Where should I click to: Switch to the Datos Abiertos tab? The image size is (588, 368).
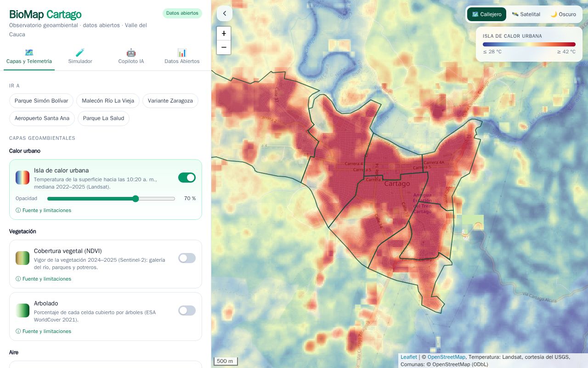click(x=182, y=57)
